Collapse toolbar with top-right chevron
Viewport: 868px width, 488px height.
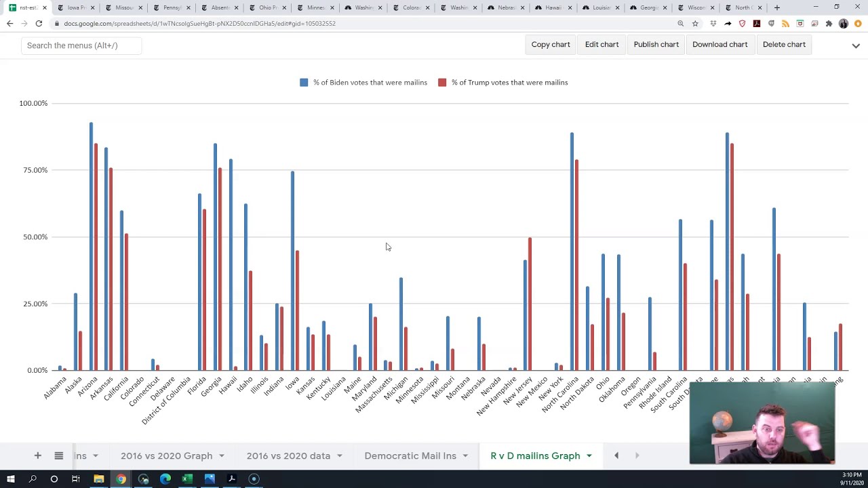pyautogui.click(x=856, y=45)
